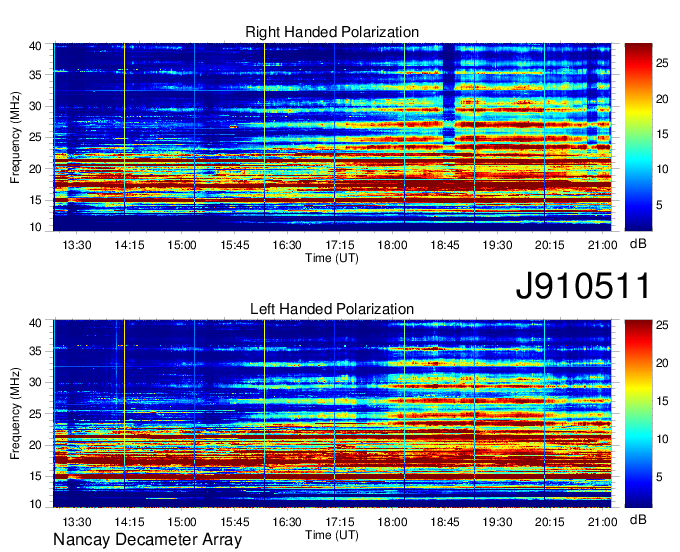Screen dimensions: 680x552
Task: Click the "Right Handed Polarization" plot title
Action: [332, 32]
